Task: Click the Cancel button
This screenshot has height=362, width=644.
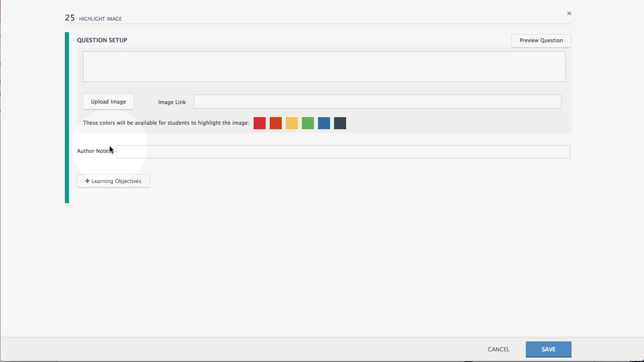Action: pos(499,349)
